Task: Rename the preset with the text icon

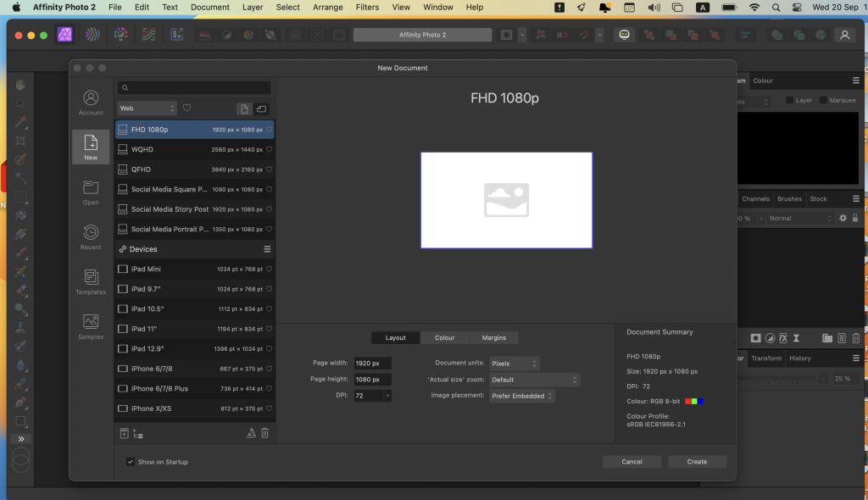Action: click(251, 434)
